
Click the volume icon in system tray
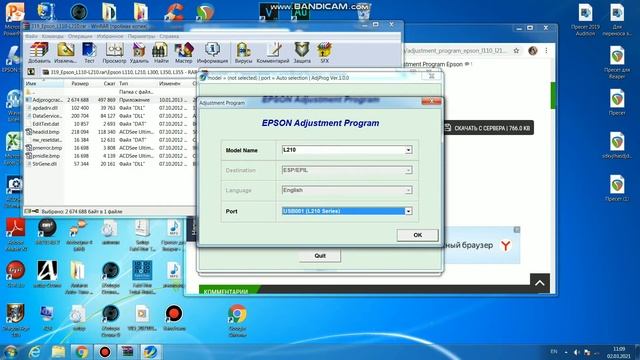tap(577, 352)
